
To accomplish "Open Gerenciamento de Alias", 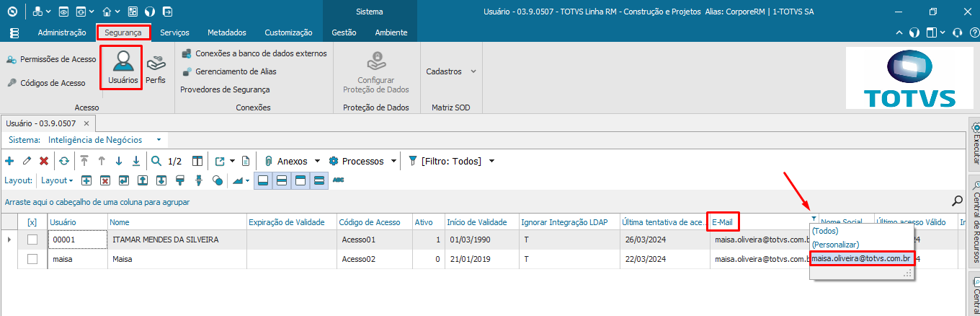I will tap(229, 71).
